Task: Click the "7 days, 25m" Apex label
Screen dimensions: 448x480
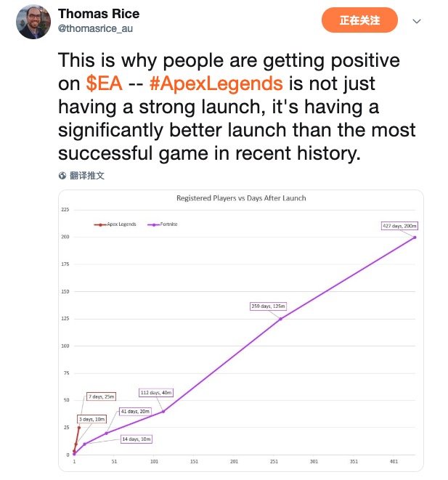Action: tap(101, 396)
